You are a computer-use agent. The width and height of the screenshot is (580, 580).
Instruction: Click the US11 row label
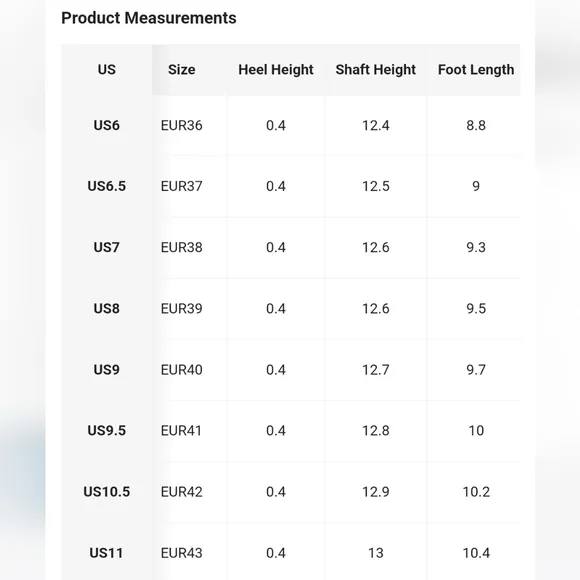click(x=107, y=553)
